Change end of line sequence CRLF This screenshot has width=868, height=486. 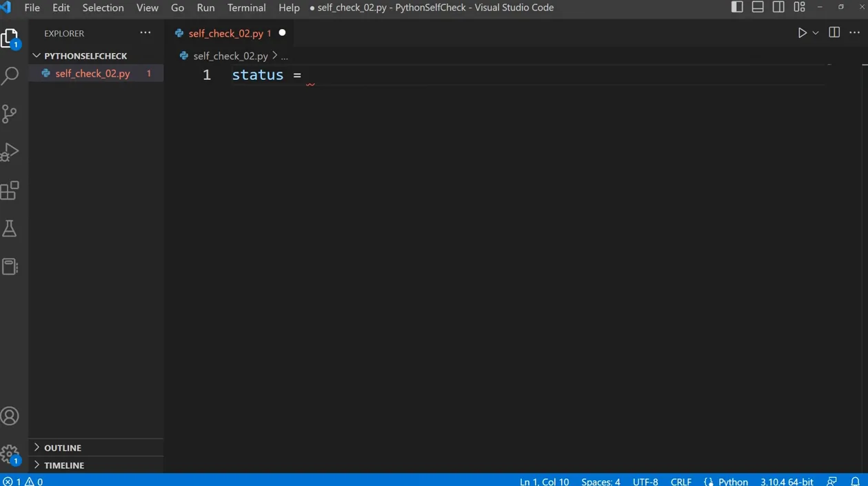tap(681, 481)
